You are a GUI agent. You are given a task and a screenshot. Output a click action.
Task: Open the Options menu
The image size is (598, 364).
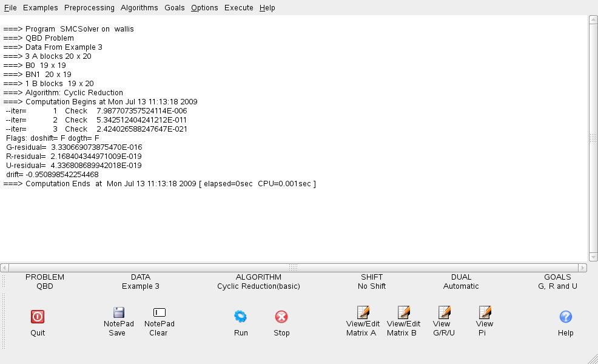[204, 8]
